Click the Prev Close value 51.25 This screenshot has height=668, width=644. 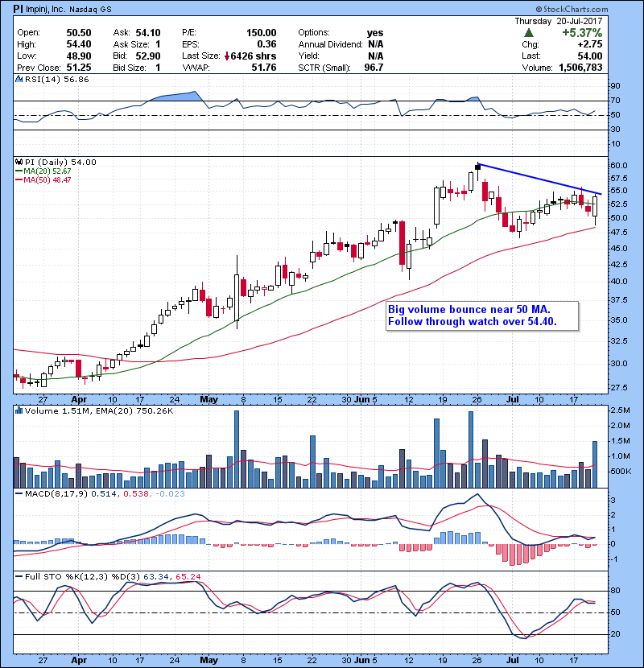click(x=79, y=68)
